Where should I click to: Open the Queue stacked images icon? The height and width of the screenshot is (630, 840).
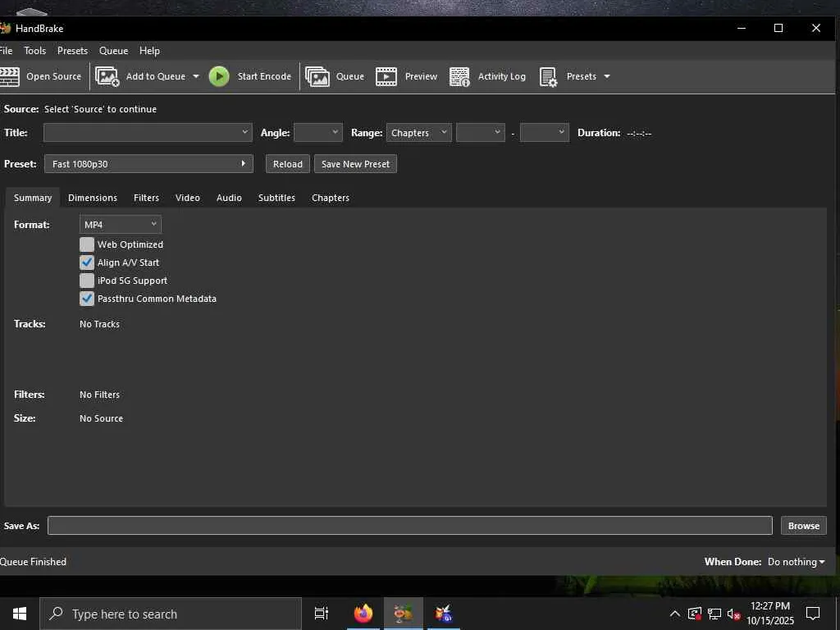(x=317, y=76)
